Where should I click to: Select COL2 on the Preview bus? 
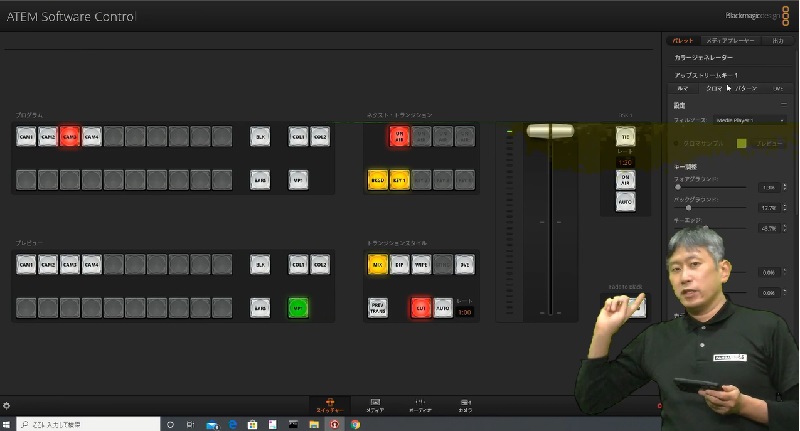click(x=320, y=265)
